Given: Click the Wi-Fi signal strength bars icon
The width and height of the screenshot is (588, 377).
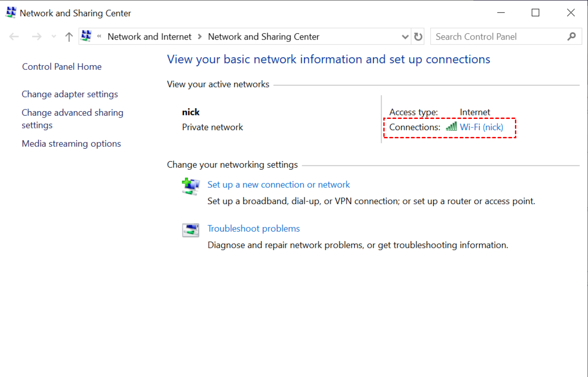Looking at the screenshot, I should click(451, 127).
